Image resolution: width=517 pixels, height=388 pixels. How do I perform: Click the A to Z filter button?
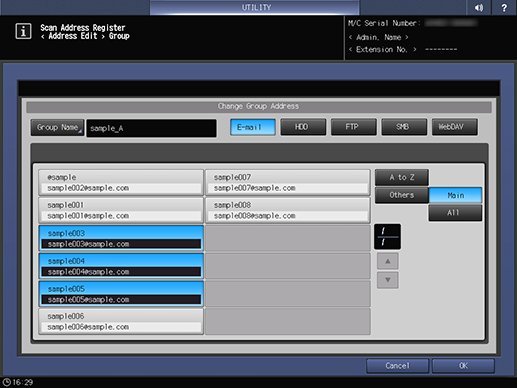(402, 177)
